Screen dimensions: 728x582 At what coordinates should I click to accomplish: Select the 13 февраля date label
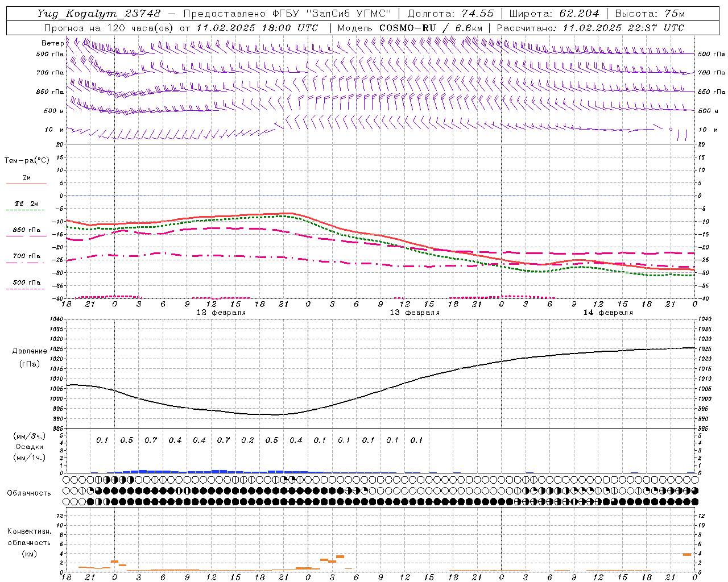tap(415, 313)
